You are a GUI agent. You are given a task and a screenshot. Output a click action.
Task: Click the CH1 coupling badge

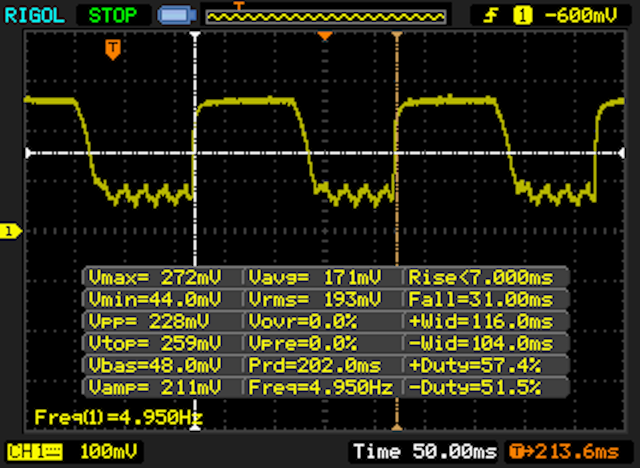click(35, 452)
